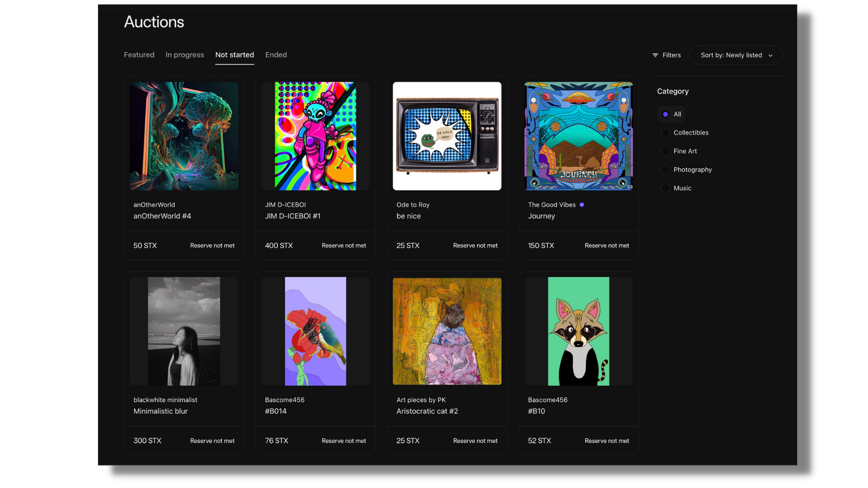Image resolution: width=868 pixels, height=488 pixels.
Task: Open the Ended auctions tab
Action: coord(276,55)
